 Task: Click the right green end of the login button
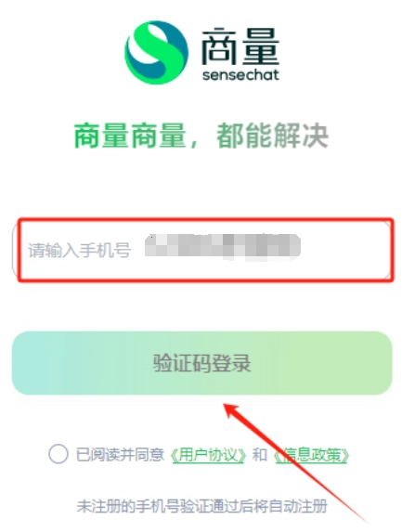tap(367, 363)
